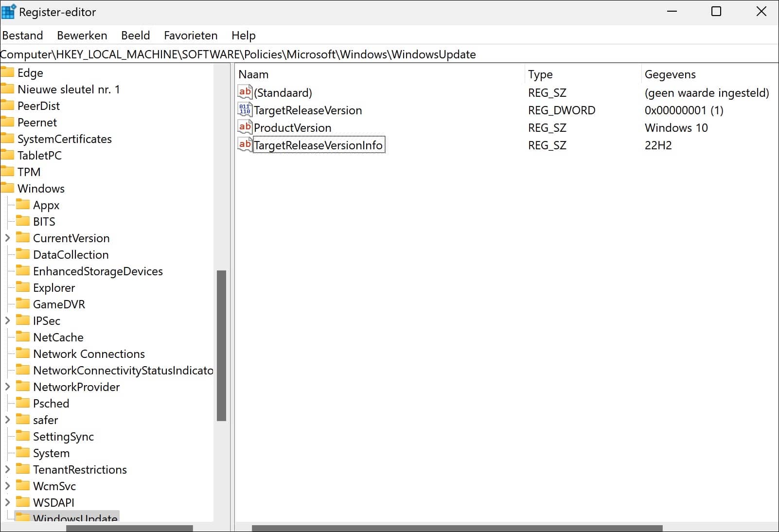
Task: Select the GameDVR folder icon
Action: (x=23, y=304)
